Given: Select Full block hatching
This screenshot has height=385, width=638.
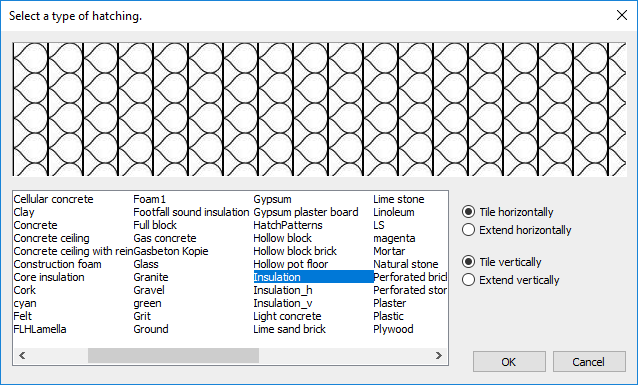Looking at the screenshot, I should tap(155, 225).
